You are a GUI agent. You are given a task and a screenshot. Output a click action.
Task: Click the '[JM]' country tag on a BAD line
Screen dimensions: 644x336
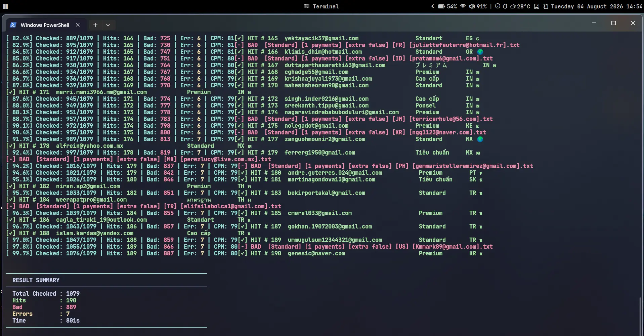[399, 119]
